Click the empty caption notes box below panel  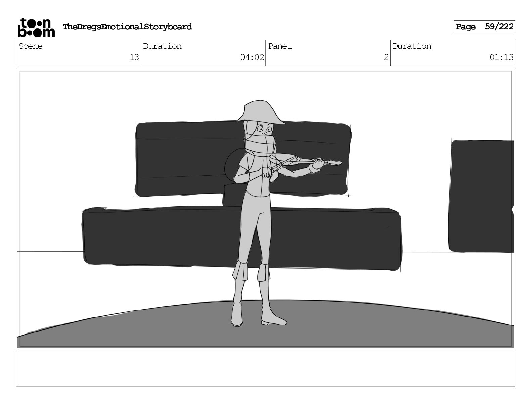[266, 369]
